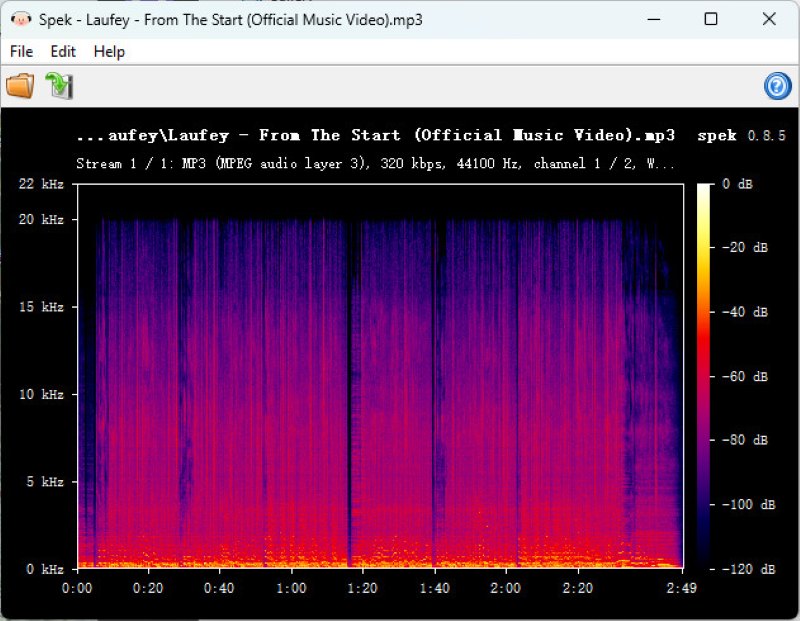
Task: Click the 1:40 time axis label
Action: pos(435,588)
